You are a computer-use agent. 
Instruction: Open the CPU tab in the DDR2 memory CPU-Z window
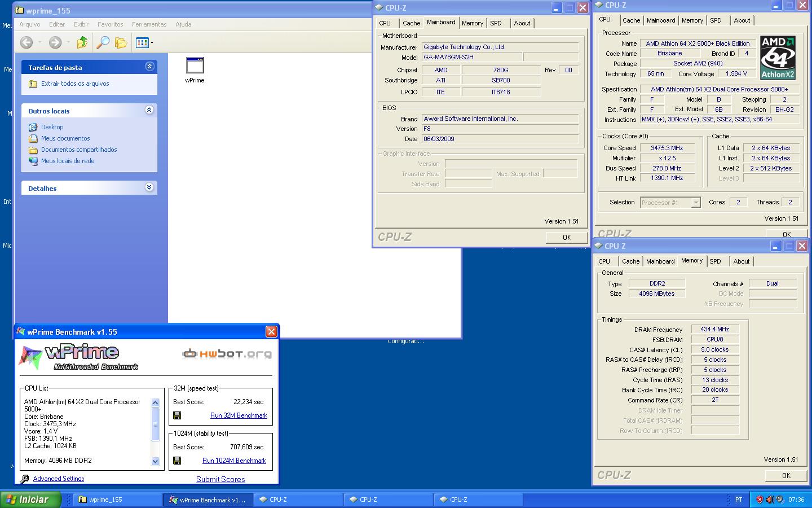tap(604, 261)
